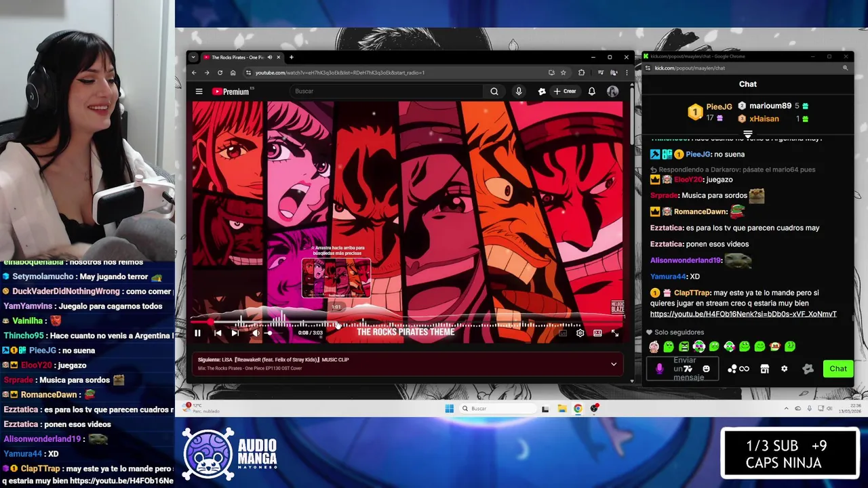Click the gray star gift icon in chat

click(x=808, y=369)
